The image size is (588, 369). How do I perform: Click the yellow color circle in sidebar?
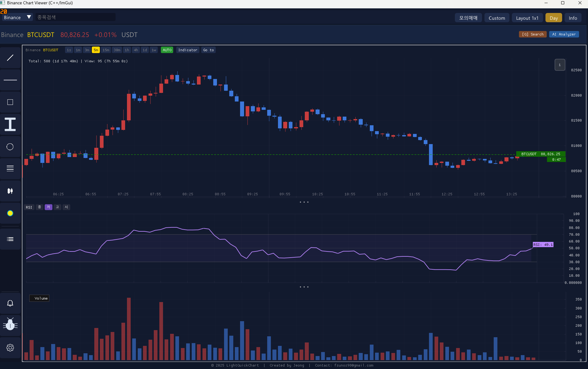10,213
